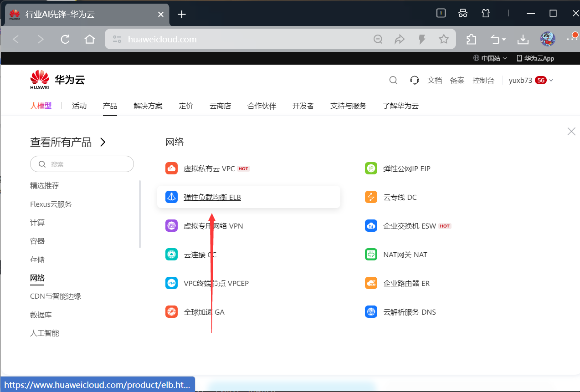Viewport: 580px width, 392px height.
Task: Select 精选推荐 category
Action: coord(45,185)
